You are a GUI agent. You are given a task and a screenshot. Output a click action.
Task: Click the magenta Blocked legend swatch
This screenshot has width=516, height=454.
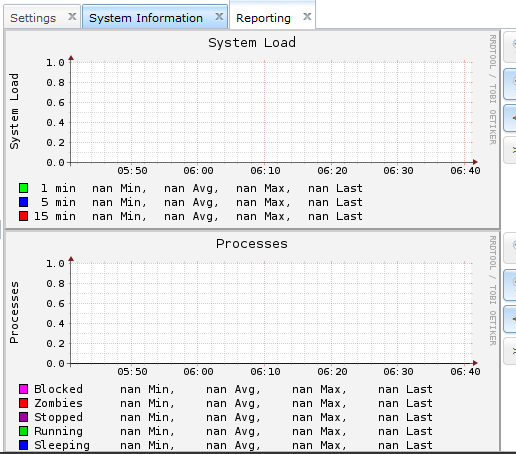[x=23, y=389]
